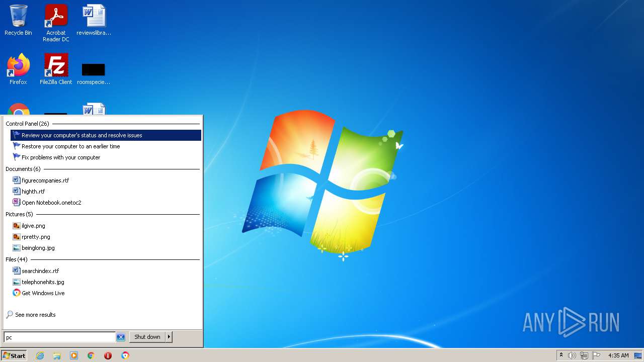Open the Open Notebook.onetoc2 result
Viewport: 644px width, 362px height.
pyautogui.click(x=106, y=203)
